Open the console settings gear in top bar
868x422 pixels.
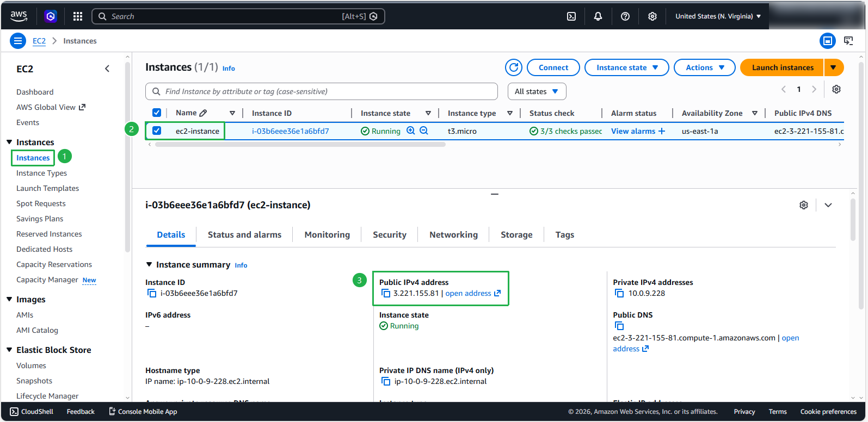click(x=652, y=16)
